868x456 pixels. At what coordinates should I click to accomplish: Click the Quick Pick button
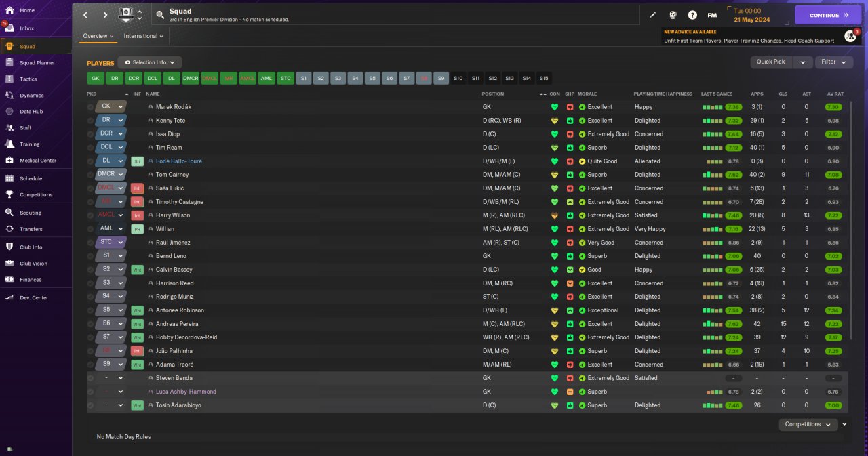coord(771,62)
